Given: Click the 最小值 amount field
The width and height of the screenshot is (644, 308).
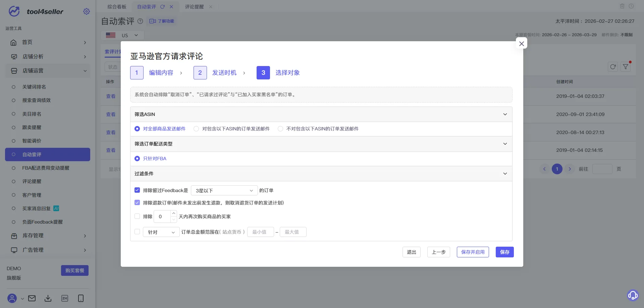Looking at the screenshot, I should (x=260, y=232).
